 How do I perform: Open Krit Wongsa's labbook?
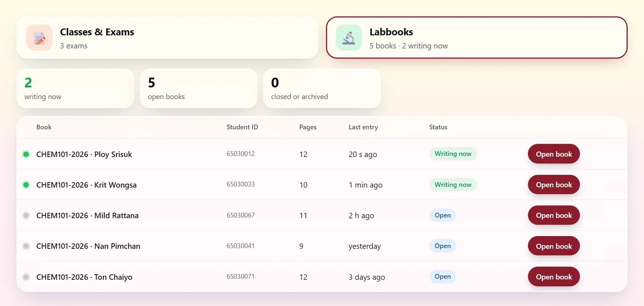click(554, 184)
